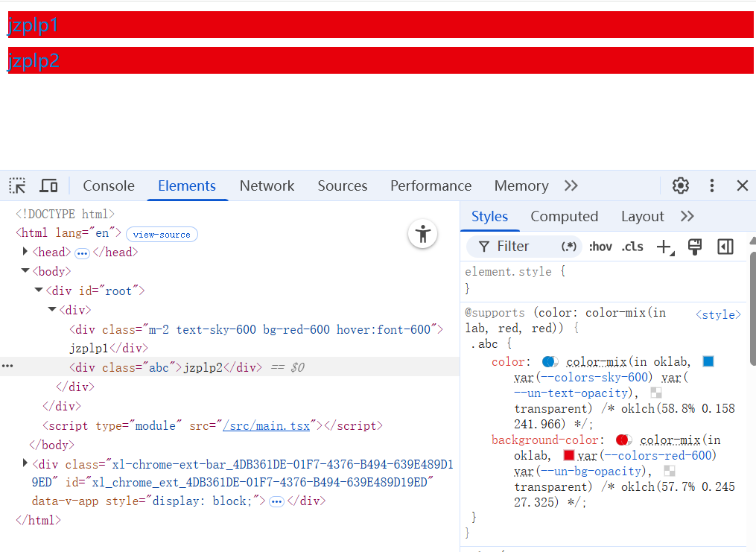Click the element.style rule header

[x=508, y=271]
